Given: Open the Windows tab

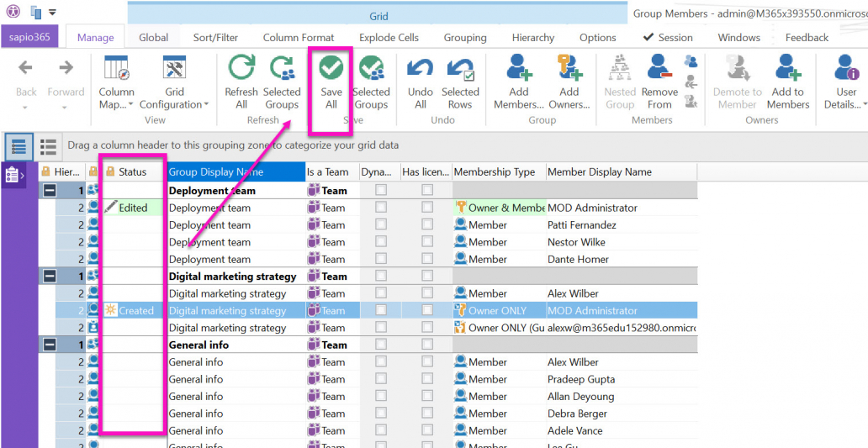Looking at the screenshot, I should pyautogui.click(x=739, y=38).
